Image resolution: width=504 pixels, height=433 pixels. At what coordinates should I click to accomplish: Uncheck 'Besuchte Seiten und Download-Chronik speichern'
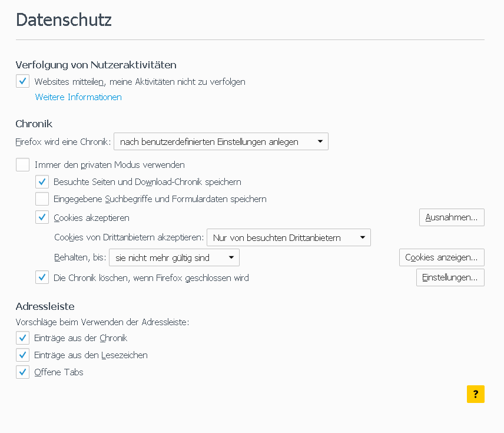pos(42,181)
